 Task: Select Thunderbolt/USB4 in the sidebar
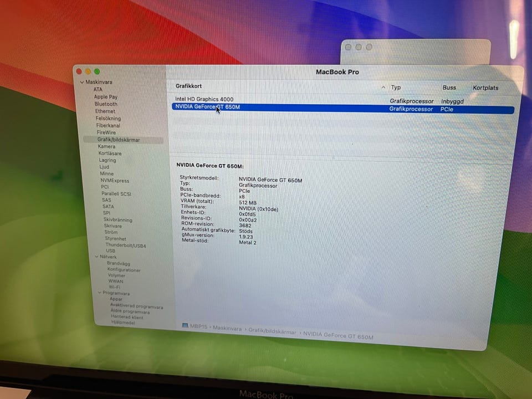click(126, 245)
